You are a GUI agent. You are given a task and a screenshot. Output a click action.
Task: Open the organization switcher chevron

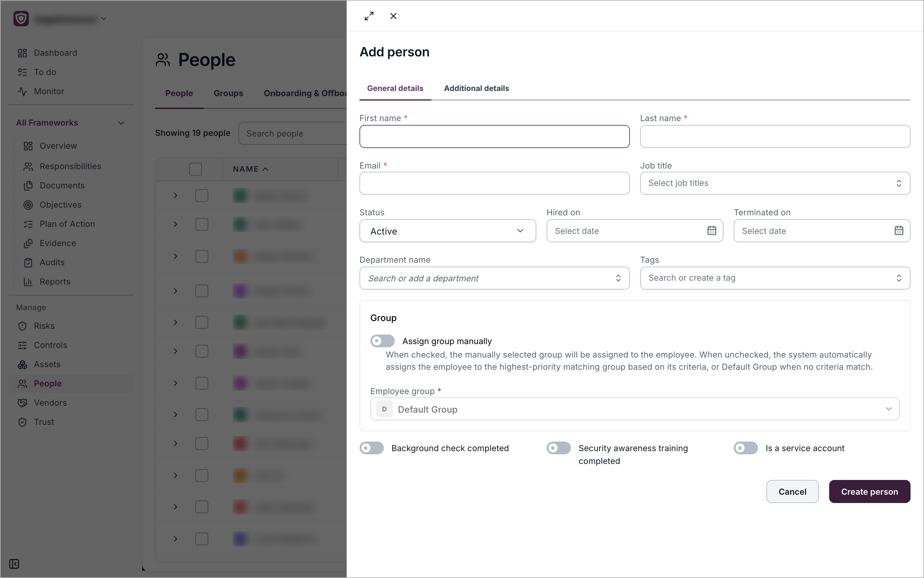[103, 18]
